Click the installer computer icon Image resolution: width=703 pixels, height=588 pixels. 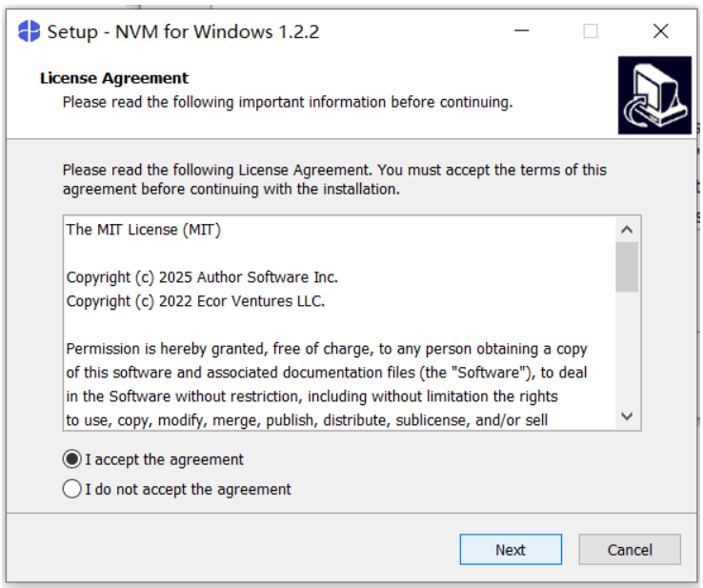click(x=654, y=95)
